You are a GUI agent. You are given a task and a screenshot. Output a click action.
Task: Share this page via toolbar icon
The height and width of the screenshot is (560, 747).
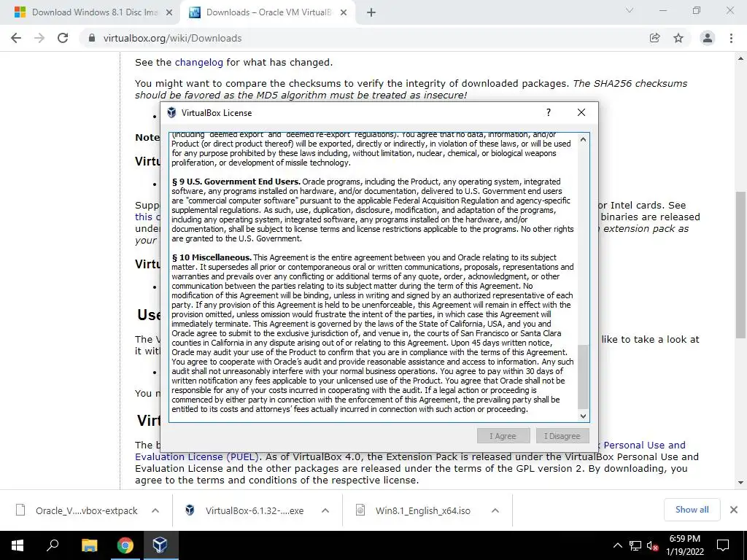pyautogui.click(x=655, y=38)
